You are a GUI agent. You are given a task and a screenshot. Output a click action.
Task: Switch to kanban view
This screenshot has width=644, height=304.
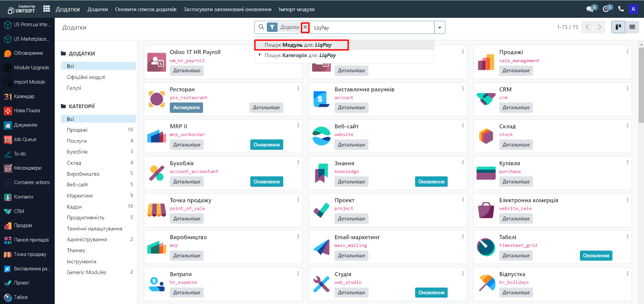pyautogui.click(x=618, y=27)
